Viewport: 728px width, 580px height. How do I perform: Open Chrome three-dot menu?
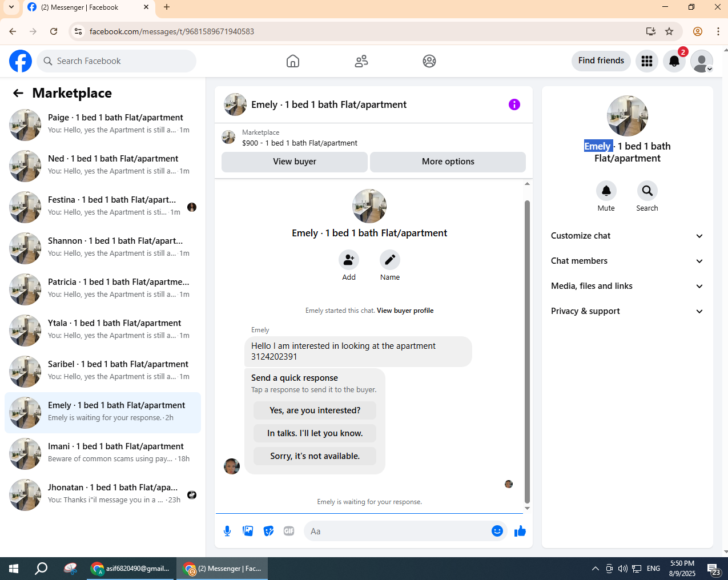718,31
